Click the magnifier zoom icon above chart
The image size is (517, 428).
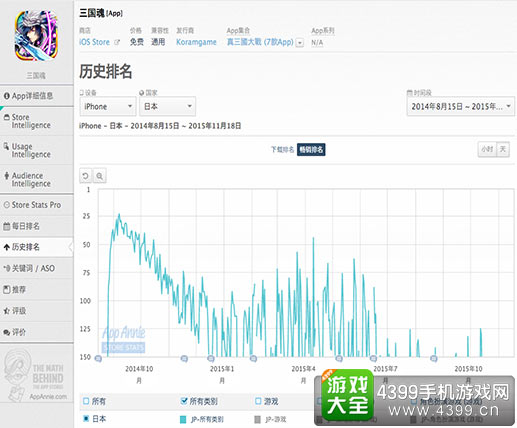(100, 176)
